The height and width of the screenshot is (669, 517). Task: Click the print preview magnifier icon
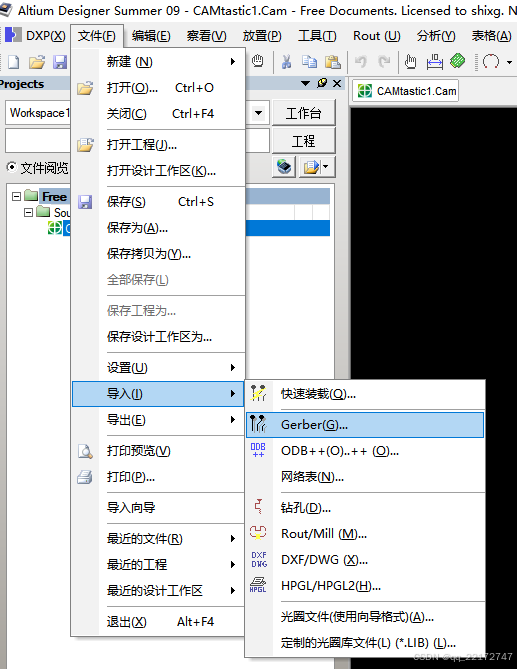pos(85,451)
